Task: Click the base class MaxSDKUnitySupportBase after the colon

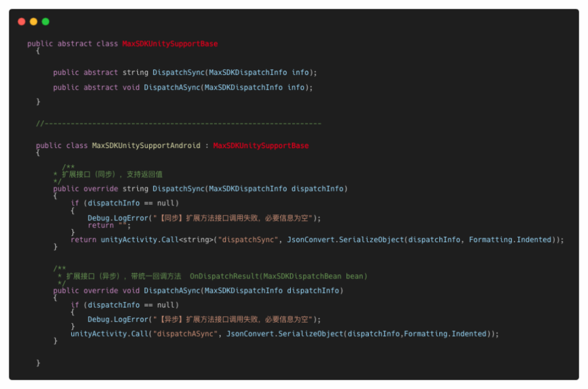Action: (261, 145)
